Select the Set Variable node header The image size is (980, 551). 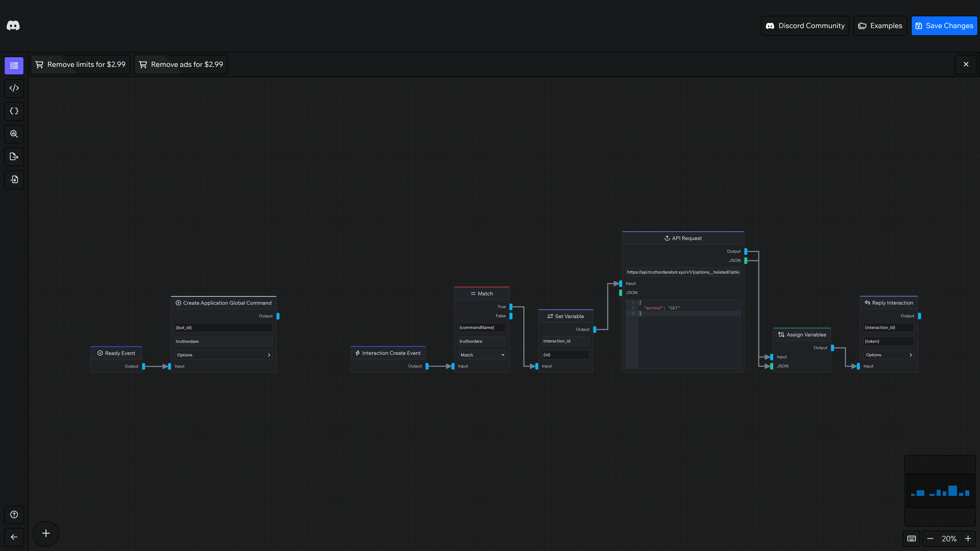point(566,316)
